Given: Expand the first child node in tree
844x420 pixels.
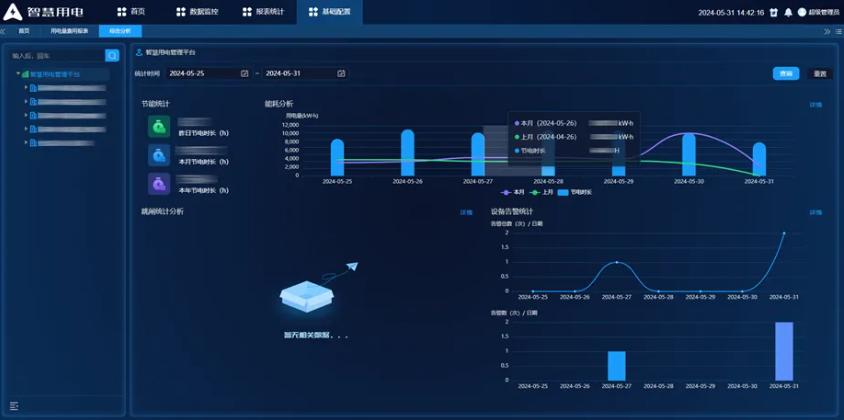Looking at the screenshot, I should [x=25, y=88].
